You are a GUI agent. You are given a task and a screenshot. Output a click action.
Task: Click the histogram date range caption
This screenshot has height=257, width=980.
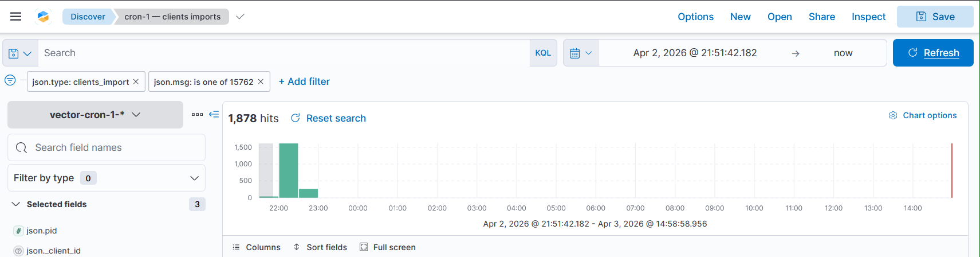point(595,224)
